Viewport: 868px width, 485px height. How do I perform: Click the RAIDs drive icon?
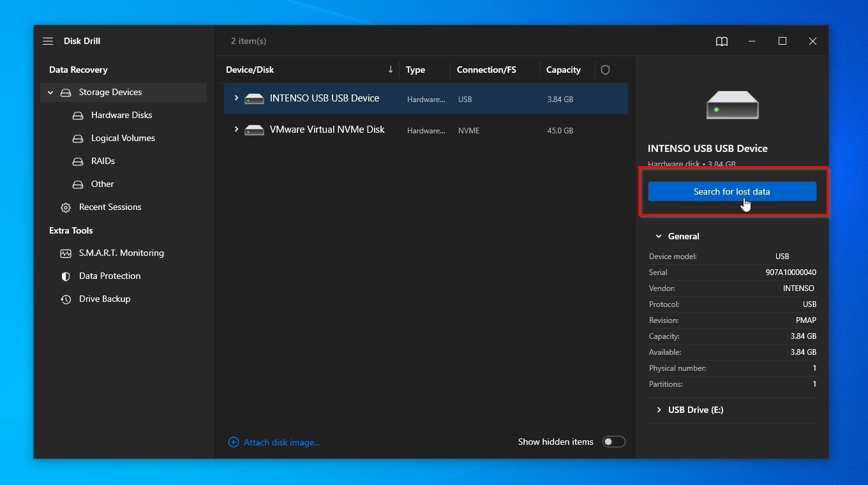[78, 161]
